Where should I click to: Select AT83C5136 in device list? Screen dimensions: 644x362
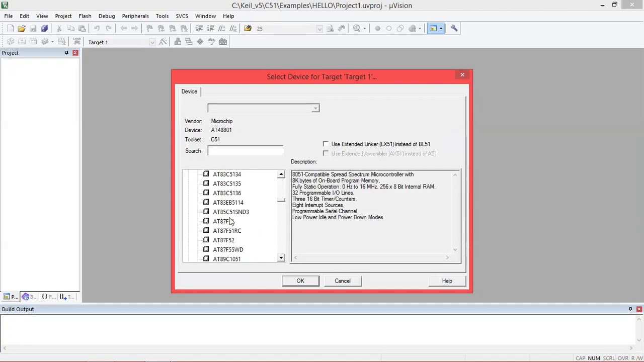227,193
